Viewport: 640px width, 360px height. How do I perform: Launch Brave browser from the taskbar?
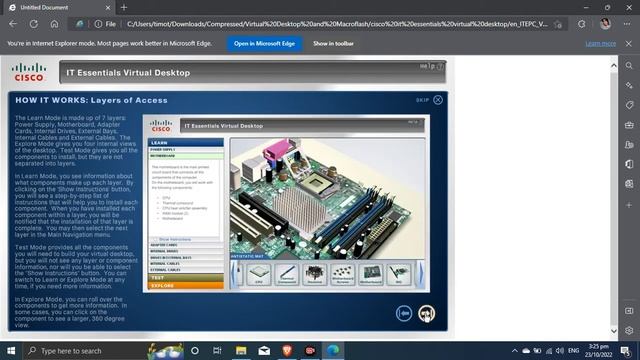pyautogui.click(x=287, y=351)
